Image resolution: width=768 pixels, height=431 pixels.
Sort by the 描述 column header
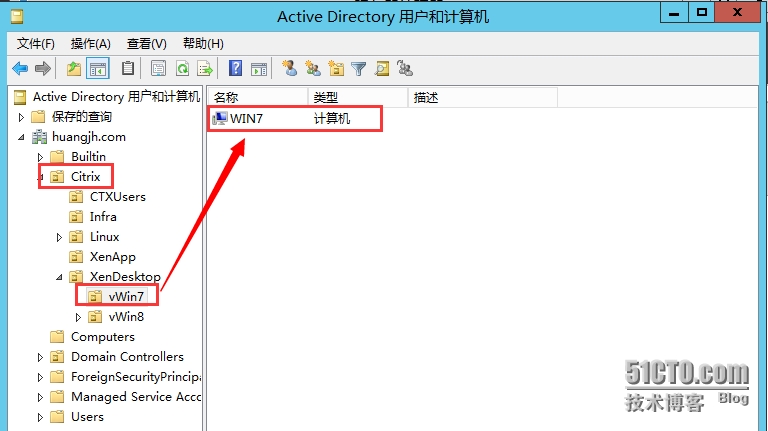point(482,97)
